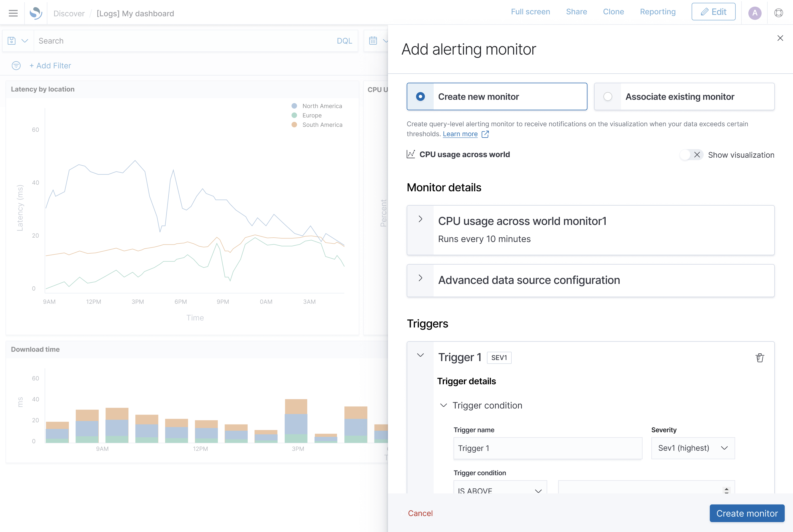
Task: Open user avatar A menu
Action: tap(755, 13)
